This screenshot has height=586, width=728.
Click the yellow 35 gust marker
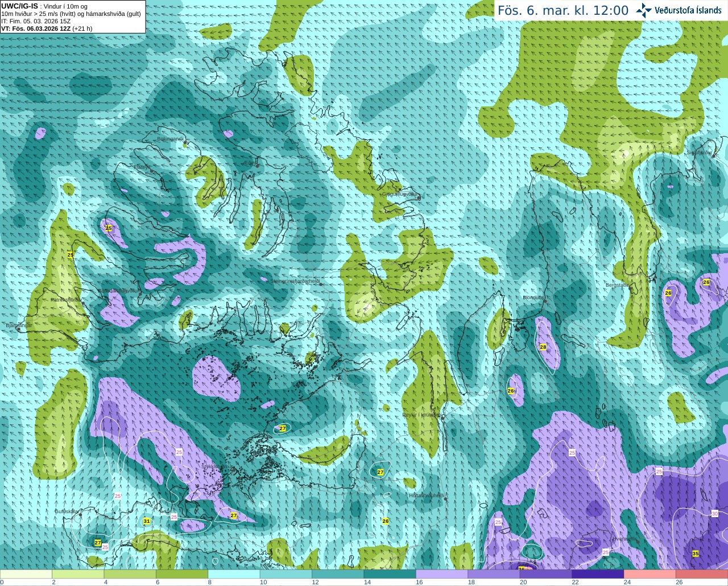[x=695, y=554]
